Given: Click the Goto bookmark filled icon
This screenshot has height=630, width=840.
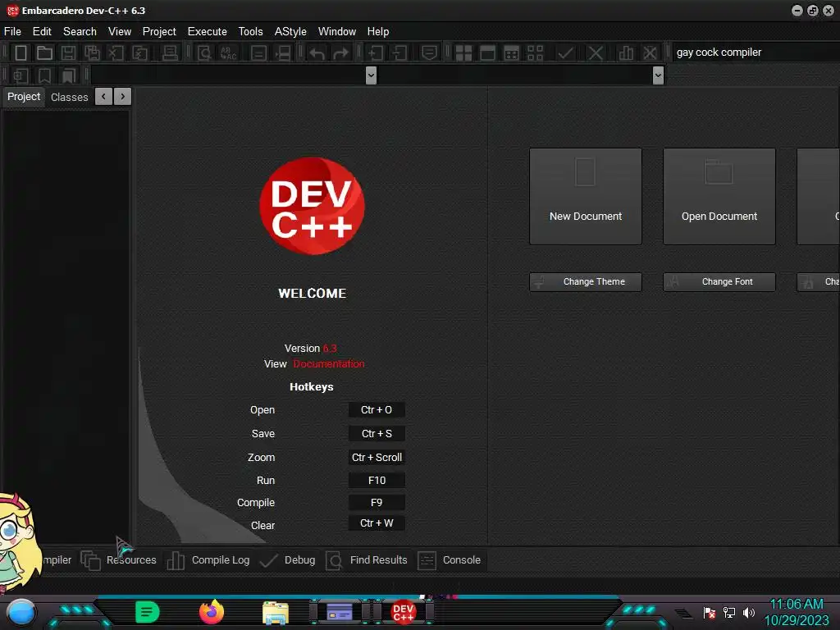Looking at the screenshot, I should click(69, 75).
